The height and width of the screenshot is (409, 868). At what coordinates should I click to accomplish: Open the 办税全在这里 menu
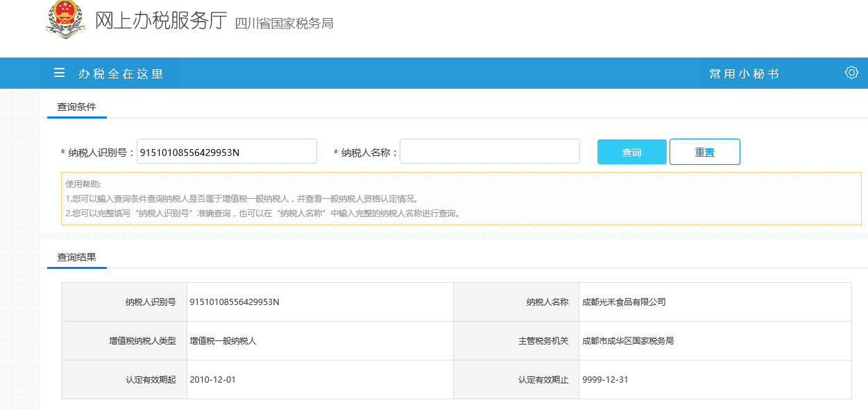121,73
